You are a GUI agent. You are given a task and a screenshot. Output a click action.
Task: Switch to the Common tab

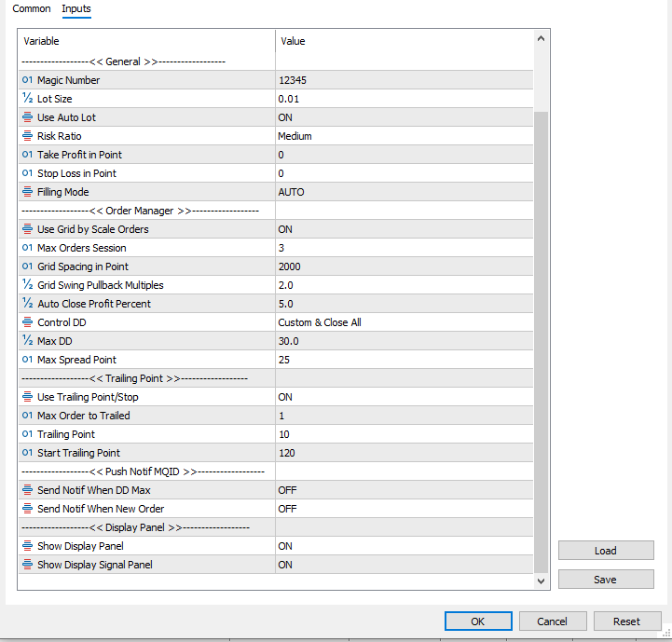click(32, 9)
